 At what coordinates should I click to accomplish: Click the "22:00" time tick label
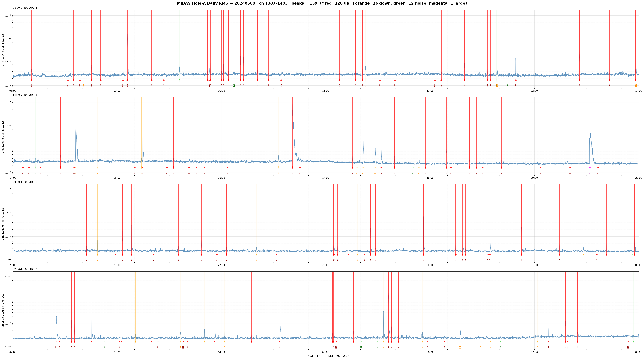221,265
